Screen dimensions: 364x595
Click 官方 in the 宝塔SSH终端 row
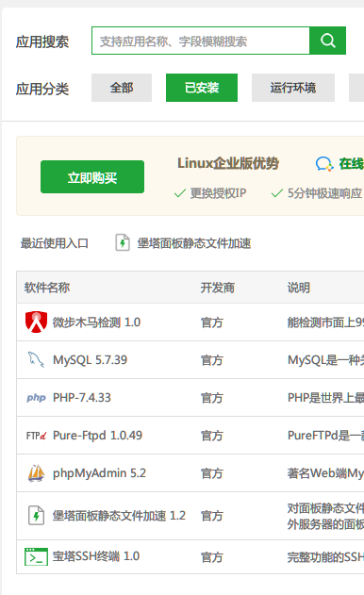(212, 557)
